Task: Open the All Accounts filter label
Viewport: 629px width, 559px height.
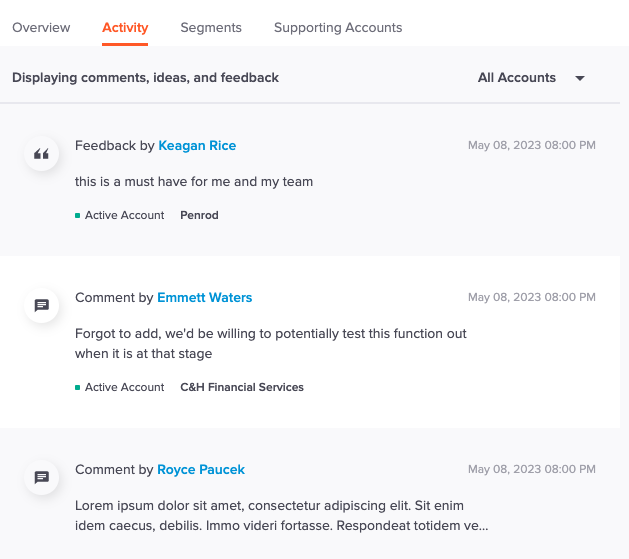Action: (x=517, y=77)
